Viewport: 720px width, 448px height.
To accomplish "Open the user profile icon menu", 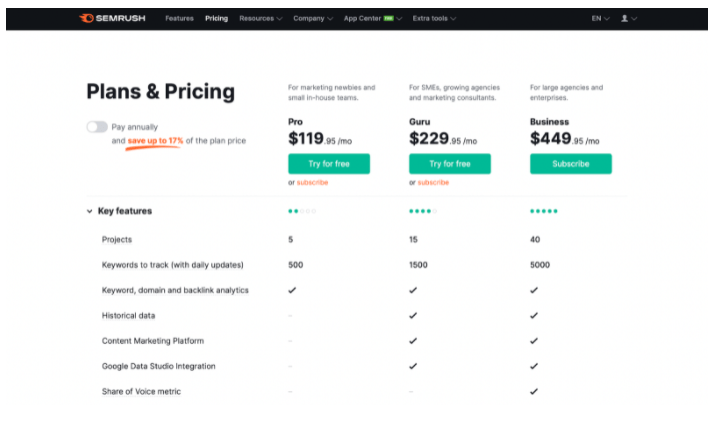I will pyautogui.click(x=629, y=18).
